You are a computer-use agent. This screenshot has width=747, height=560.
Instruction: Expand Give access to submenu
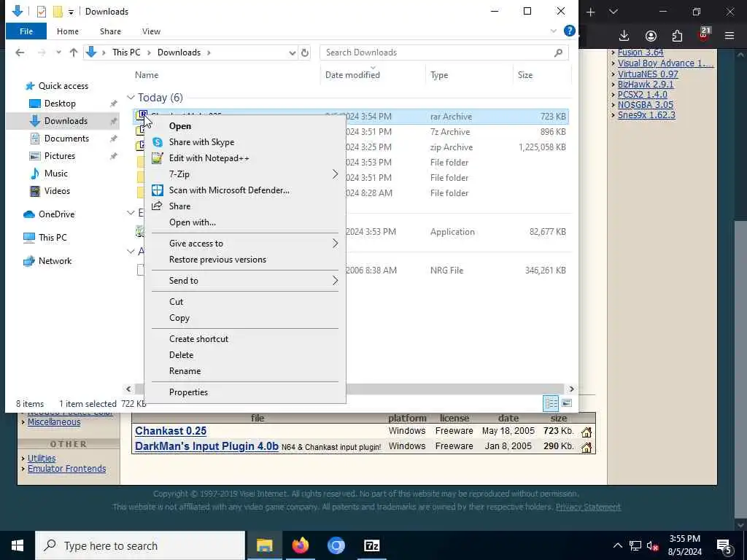coord(245,244)
